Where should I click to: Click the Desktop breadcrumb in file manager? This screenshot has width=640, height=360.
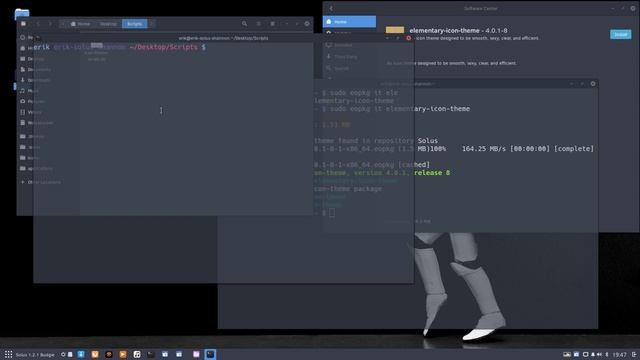coord(108,24)
